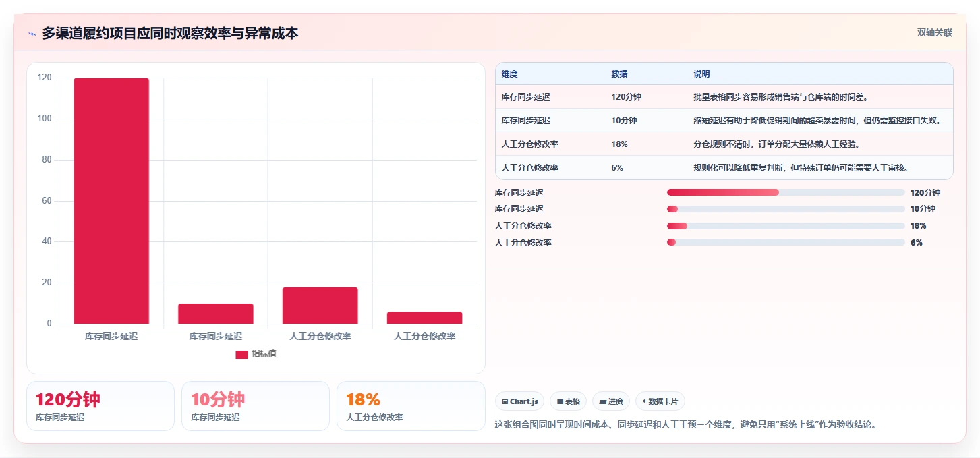Click the y-axis label 80

coord(47,160)
